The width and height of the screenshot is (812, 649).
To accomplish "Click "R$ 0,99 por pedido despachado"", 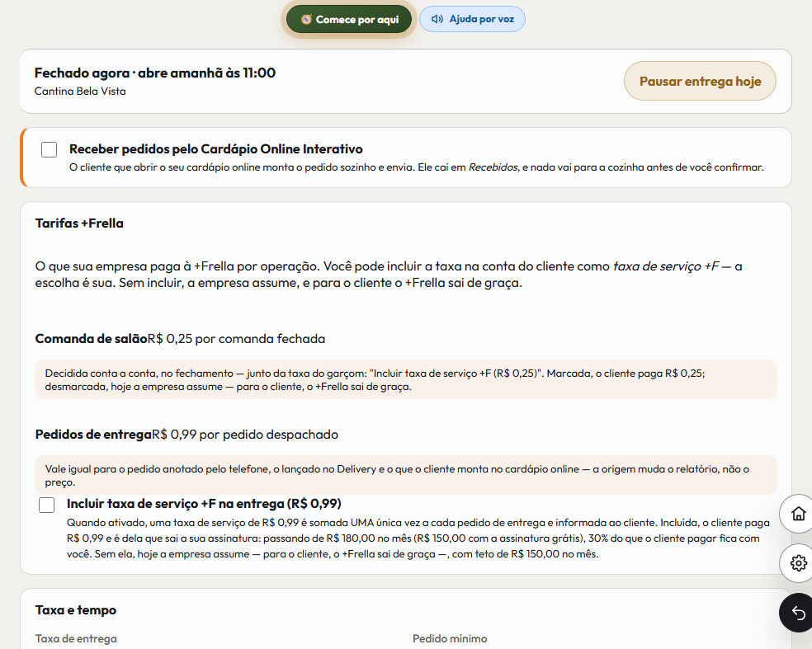I will pyautogui.click(x=245, y=435).
